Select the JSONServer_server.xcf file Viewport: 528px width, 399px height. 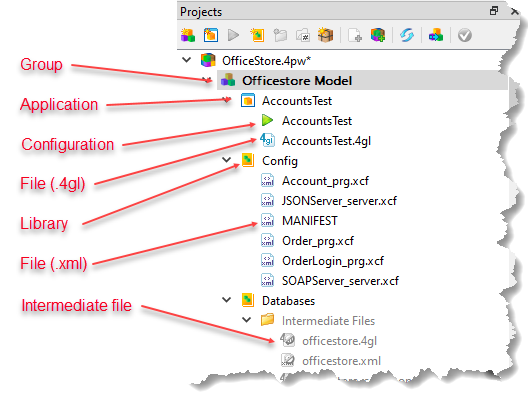coord(329,201)
